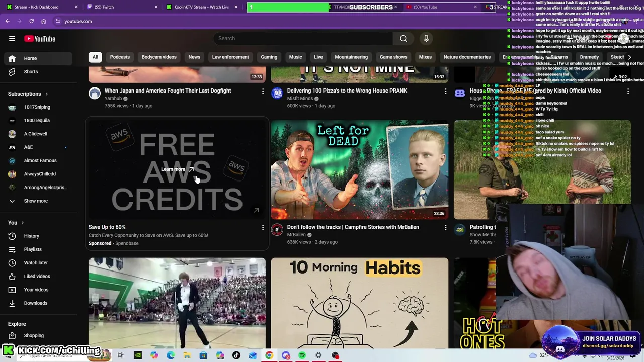The image size is (644, 362).
Task: Open the gymnasium dancer video thumbnail
Action: tap(177, 303)
